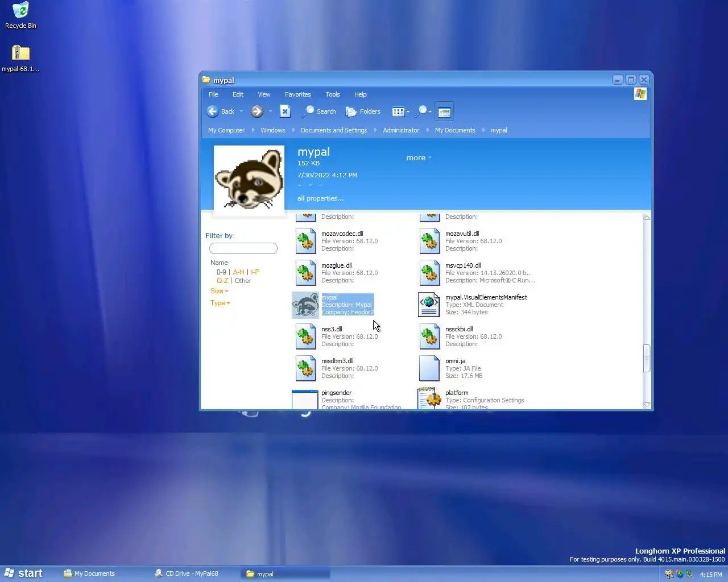Expand the Size filter
728x582 pixels.
click(x=220, y=291)
